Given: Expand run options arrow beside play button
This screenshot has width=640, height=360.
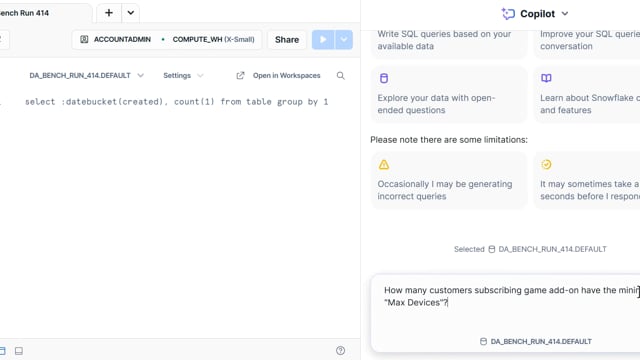Looking at the screenshot, I should point(344,40).
